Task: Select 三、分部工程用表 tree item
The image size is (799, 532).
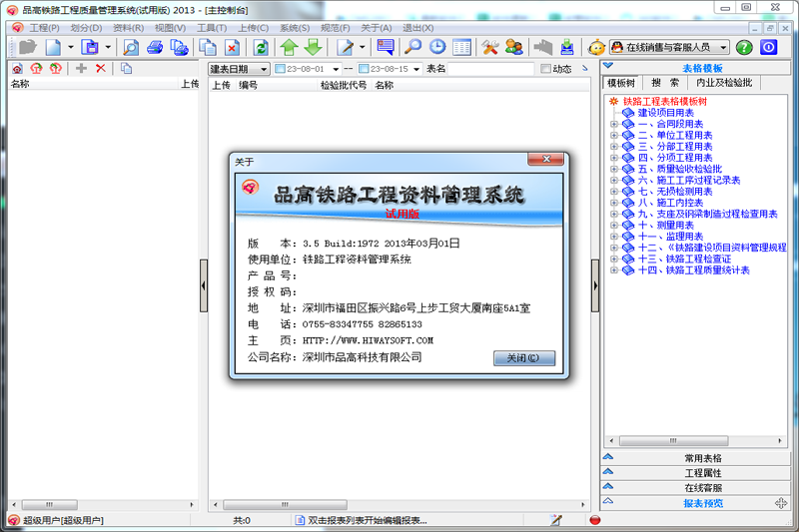Action: point(675,146)
